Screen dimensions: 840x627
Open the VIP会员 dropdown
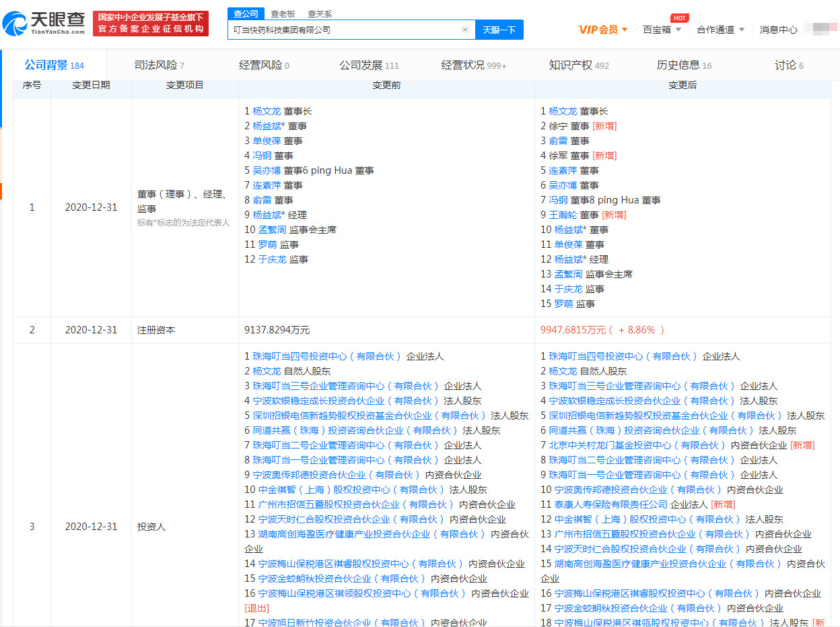603,30
